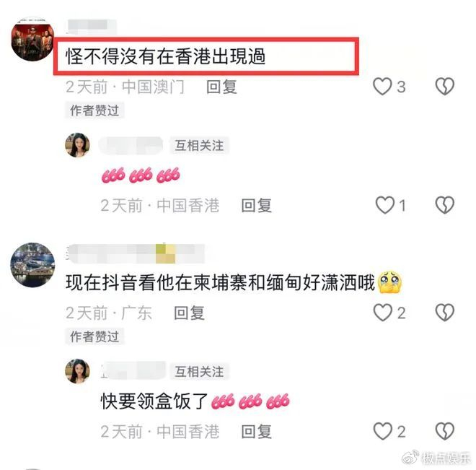Like the 柬埔寨和缅甸 comment from 广东
The width and height of the screenshot is (476, 470).
[x=382, y=313]
